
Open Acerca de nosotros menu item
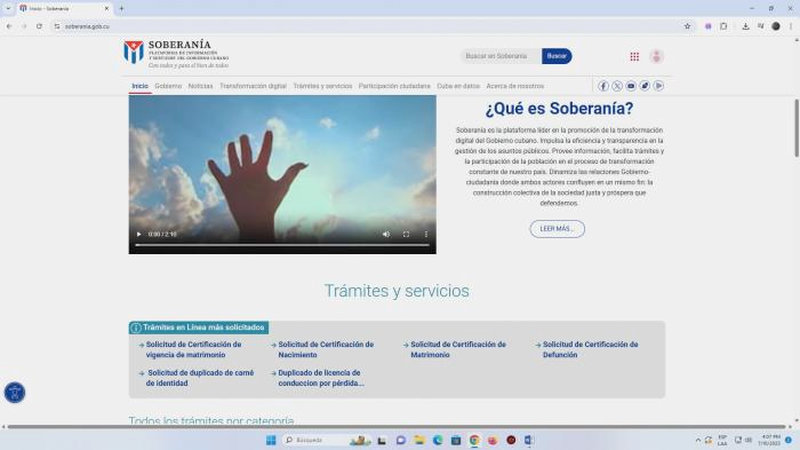[x=515, y=86]
